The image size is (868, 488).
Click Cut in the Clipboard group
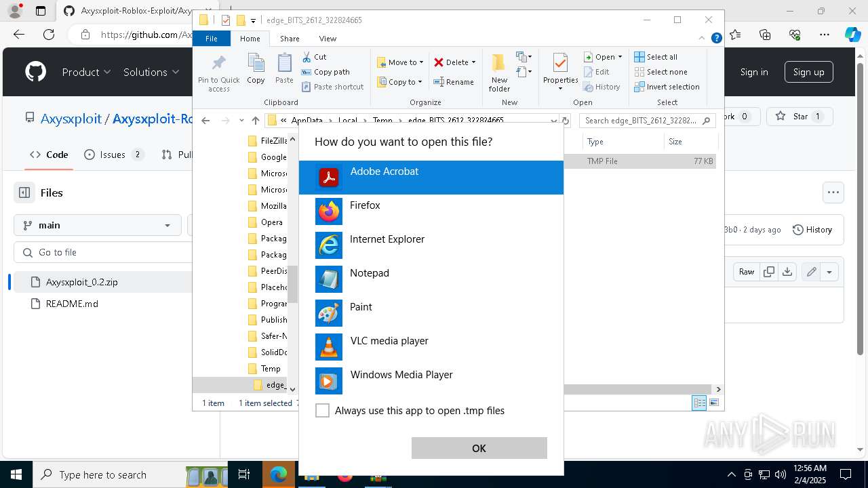[x=314, y=57]
